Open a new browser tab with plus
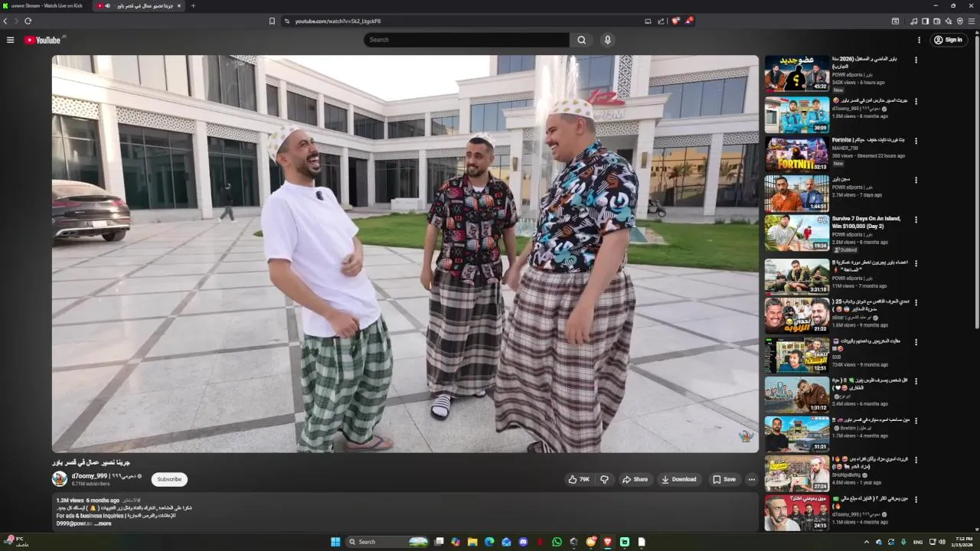Screen dimensions: 980x551 pyautogui.click(x=193, y=5)
